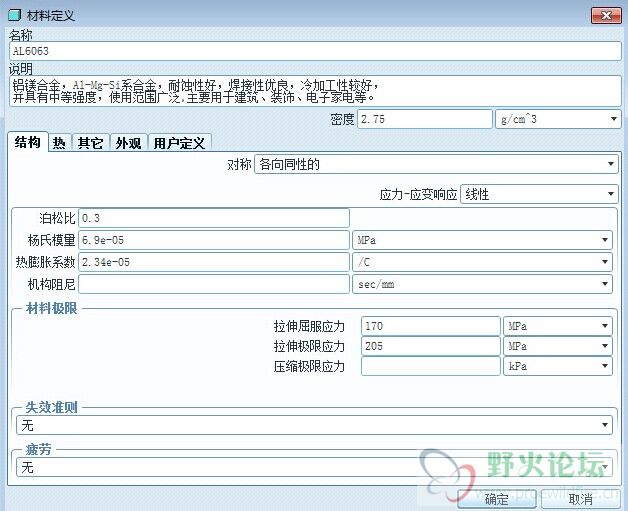Close the 材料定义 dialog
The width and height of the screenshot is (628, 511).
pos(606,16)
